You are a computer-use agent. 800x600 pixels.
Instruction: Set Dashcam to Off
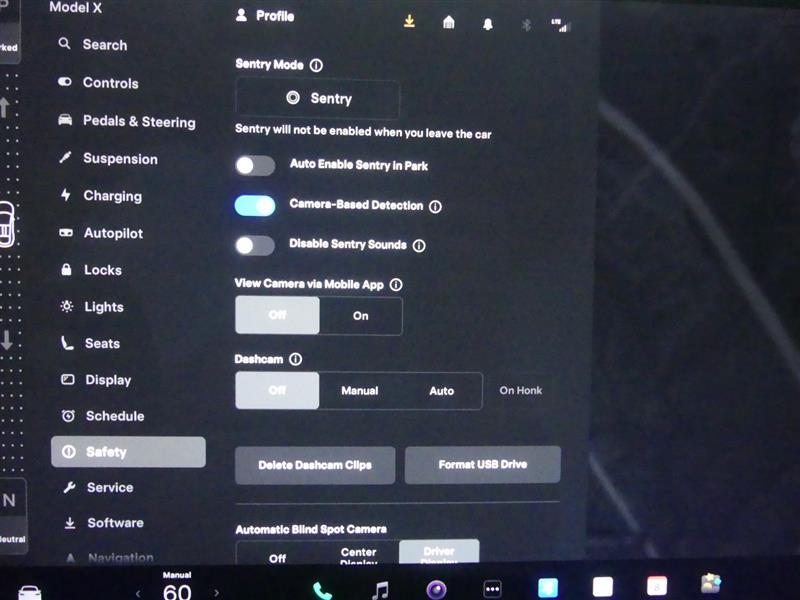pyautogui.click(x=278, y=390)
